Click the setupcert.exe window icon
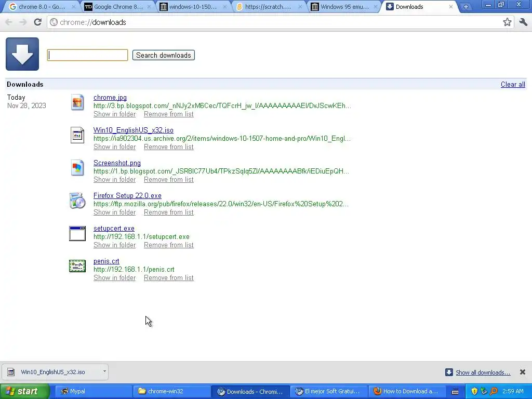The height and width of the screenshot is (399, 532). (x=77, y=233)
